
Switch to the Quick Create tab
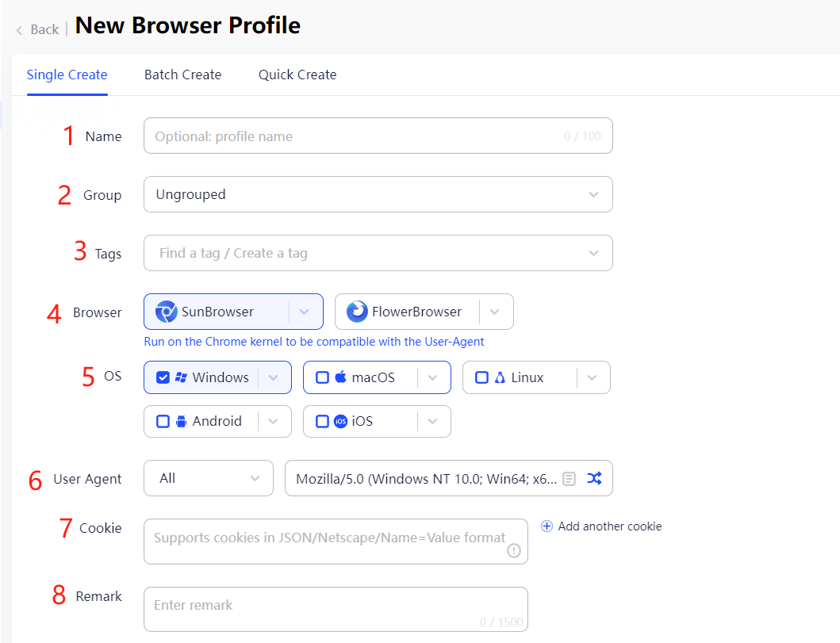297,75
